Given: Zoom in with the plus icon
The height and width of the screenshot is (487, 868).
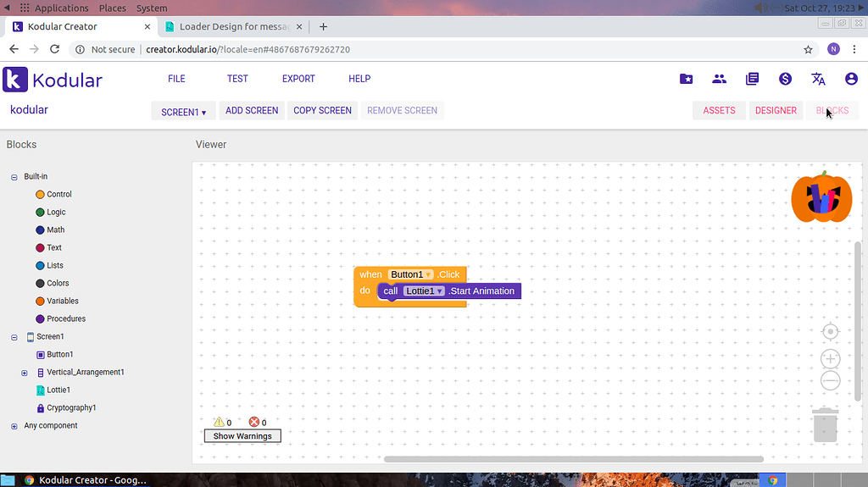Looking at the screenshot, I should [831, 358].
